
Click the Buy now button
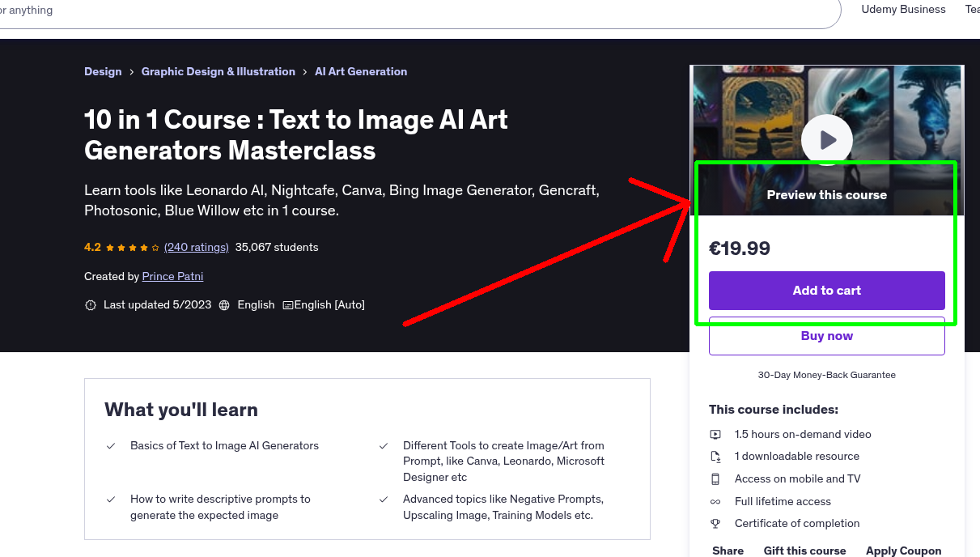pyautogui.click(x=826, y=335)
